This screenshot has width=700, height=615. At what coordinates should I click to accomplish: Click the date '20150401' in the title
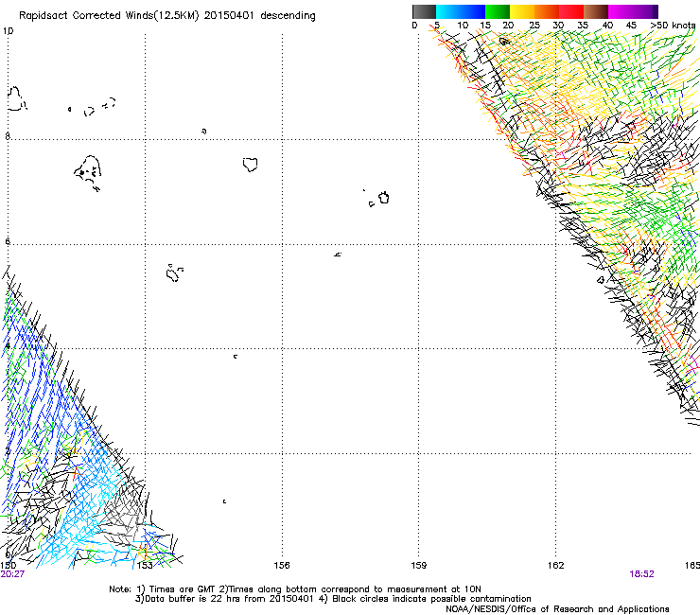229,15
